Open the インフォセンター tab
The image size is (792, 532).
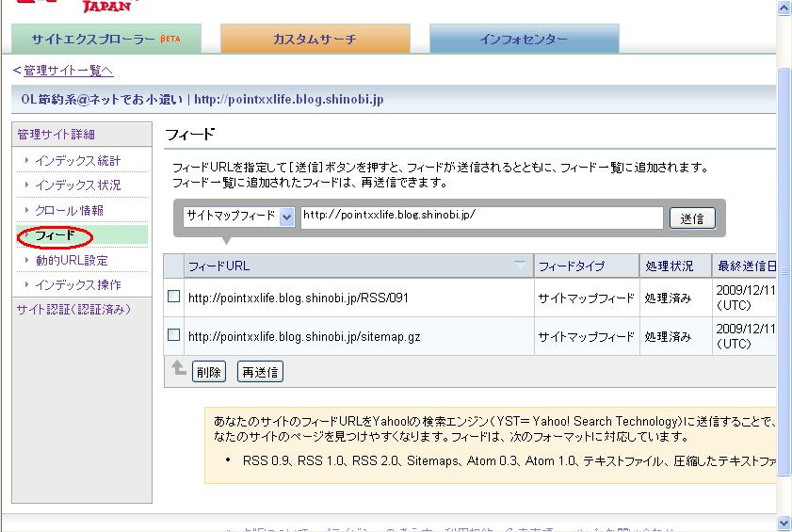coord(525,39)
